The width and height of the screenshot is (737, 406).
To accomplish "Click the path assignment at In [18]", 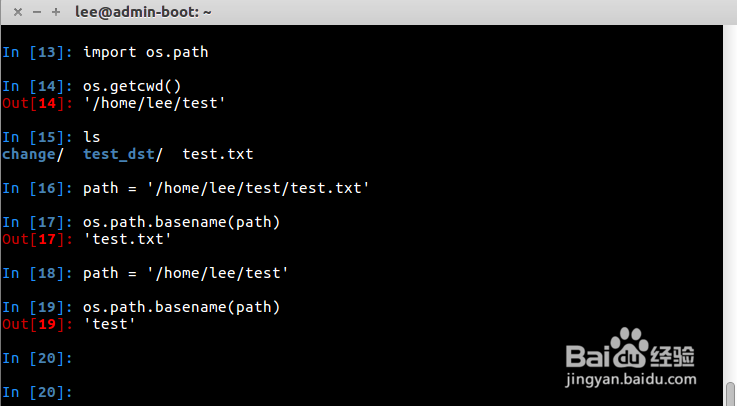I will pos(184,273).
